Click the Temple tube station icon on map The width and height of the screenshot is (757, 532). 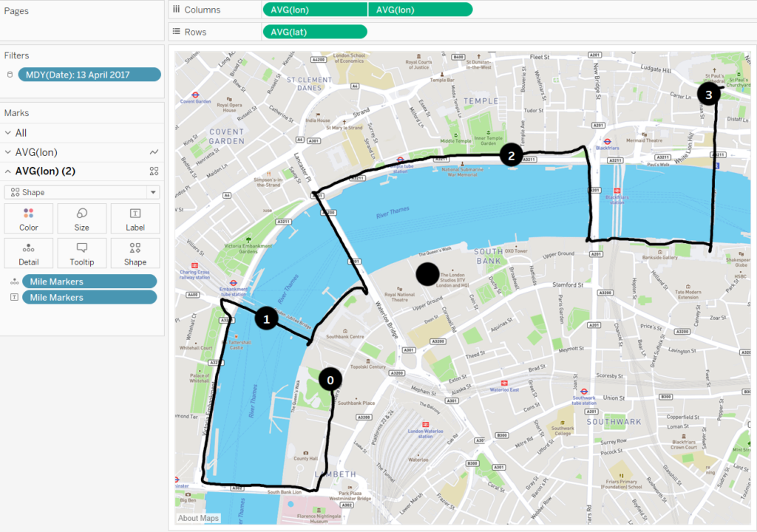pos(400,160)
